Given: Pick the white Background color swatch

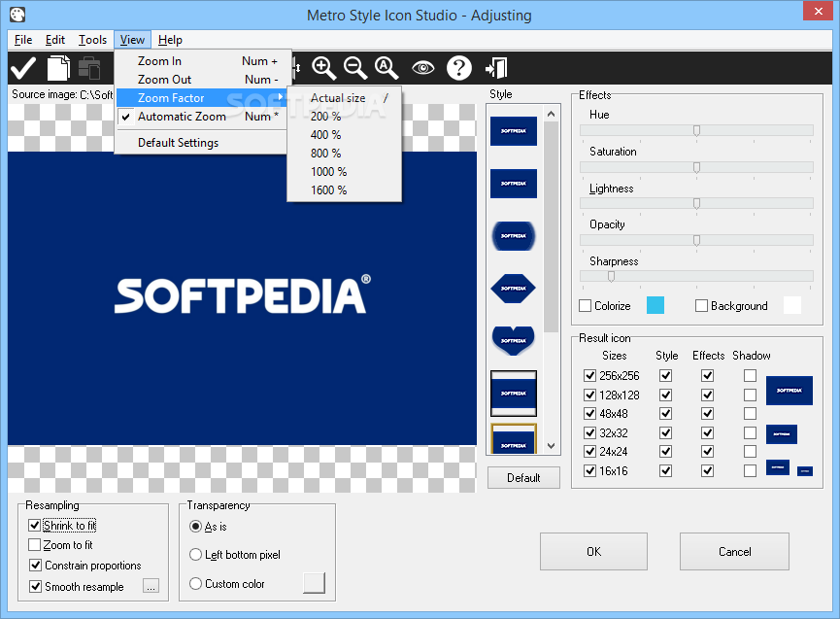Looking at the screenshot, I should pos(792,305).
